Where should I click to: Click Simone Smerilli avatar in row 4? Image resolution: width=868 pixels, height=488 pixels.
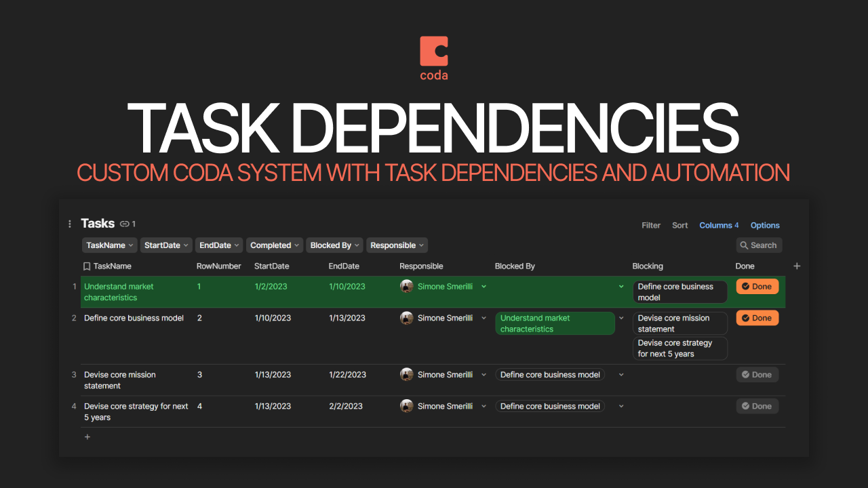(x=407, y=406)
